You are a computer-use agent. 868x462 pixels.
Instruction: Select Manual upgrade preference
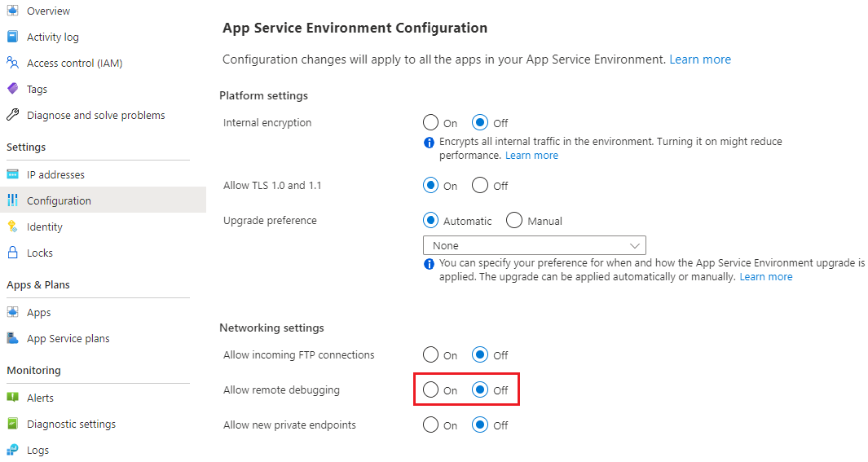(514, 221)
